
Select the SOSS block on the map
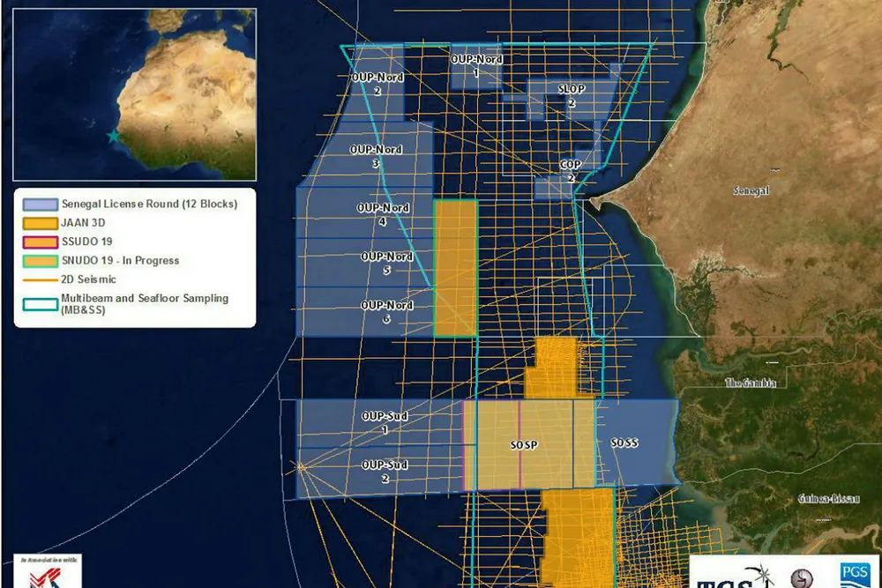624,443
